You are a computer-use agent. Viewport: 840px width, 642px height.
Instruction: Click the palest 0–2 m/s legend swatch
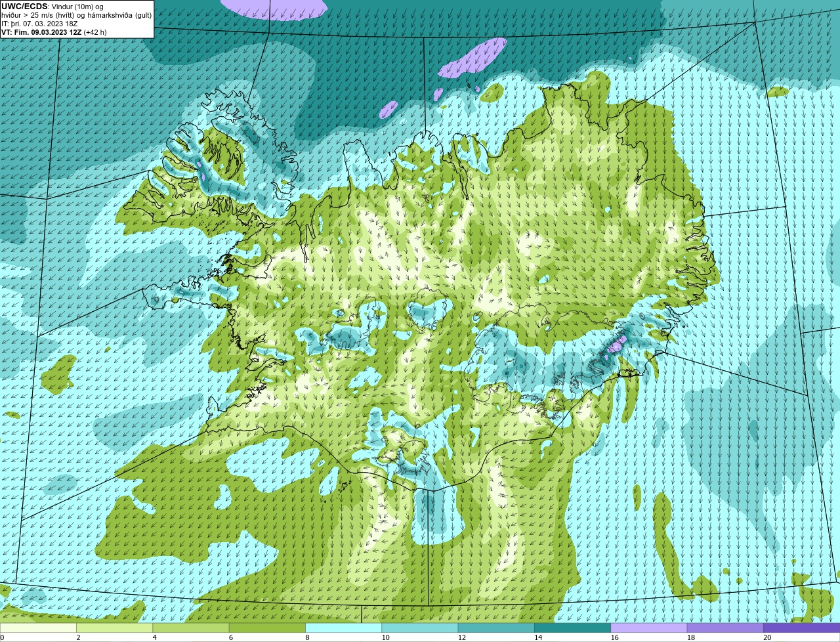coord(38,628)
